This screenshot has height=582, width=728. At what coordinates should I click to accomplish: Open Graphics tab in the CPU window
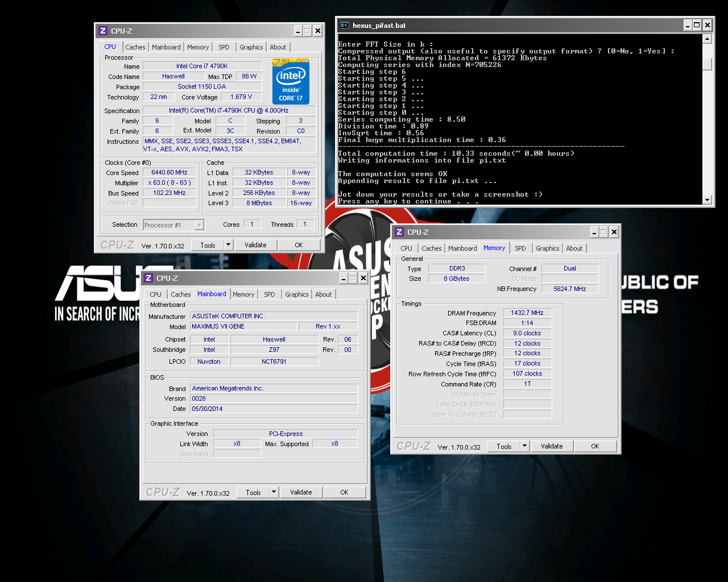click(251, 47)
